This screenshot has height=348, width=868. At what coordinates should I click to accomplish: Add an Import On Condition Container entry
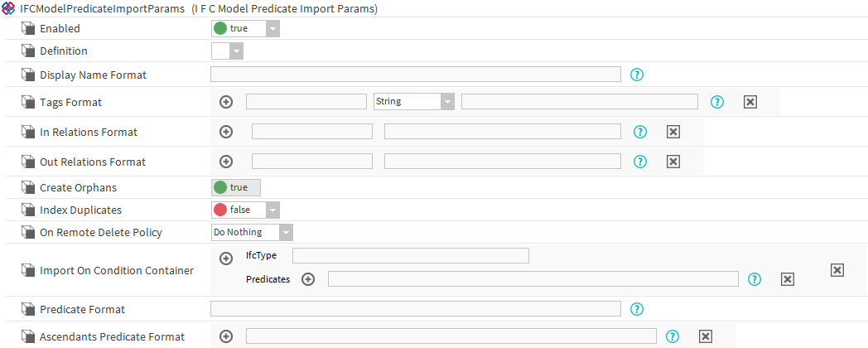tap(226, 259)
